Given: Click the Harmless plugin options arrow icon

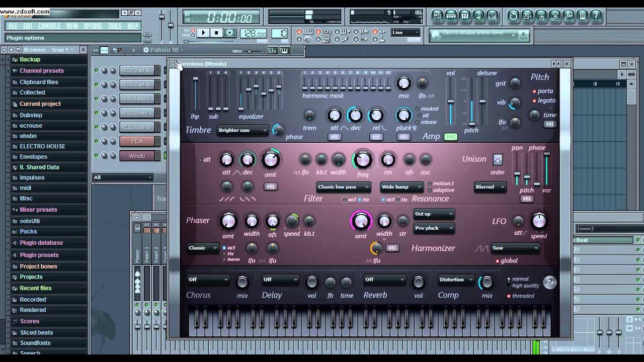Looking at the screenshot, I should [173, 64].
